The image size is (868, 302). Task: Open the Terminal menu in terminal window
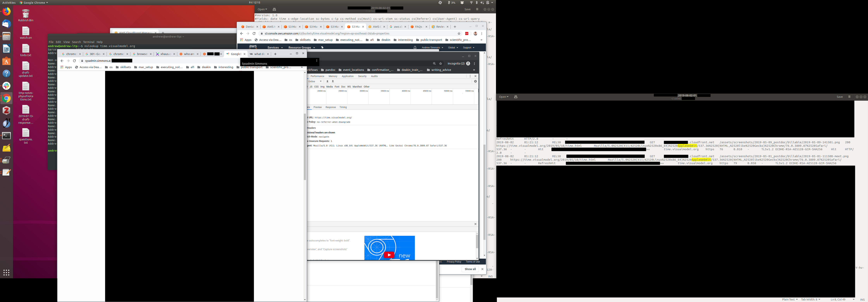click(89, 42)
